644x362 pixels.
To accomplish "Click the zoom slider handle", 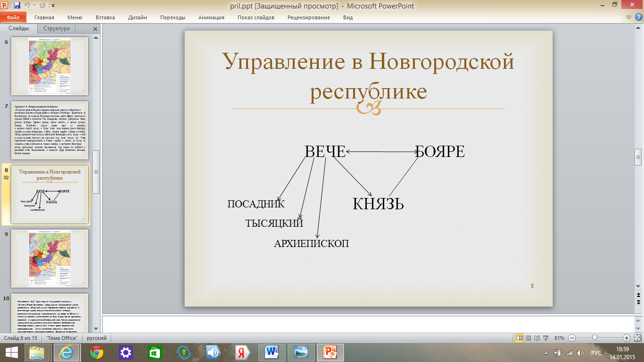I will coord(595,338).
